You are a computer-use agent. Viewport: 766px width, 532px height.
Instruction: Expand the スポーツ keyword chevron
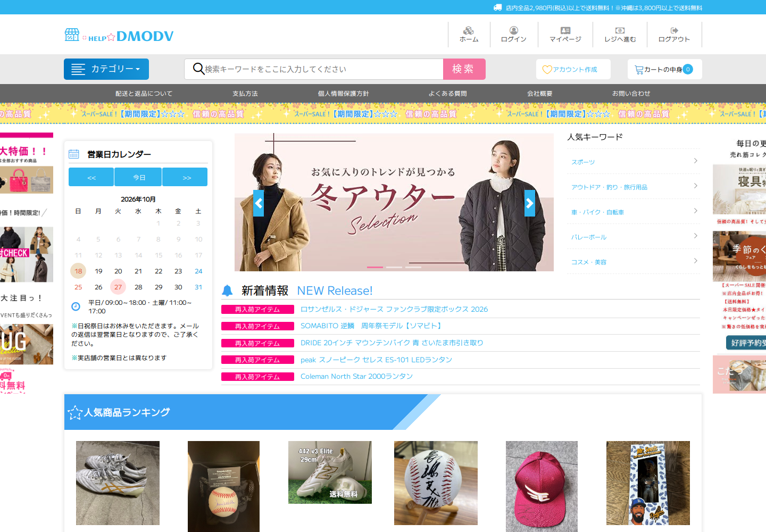click(696, 161)
